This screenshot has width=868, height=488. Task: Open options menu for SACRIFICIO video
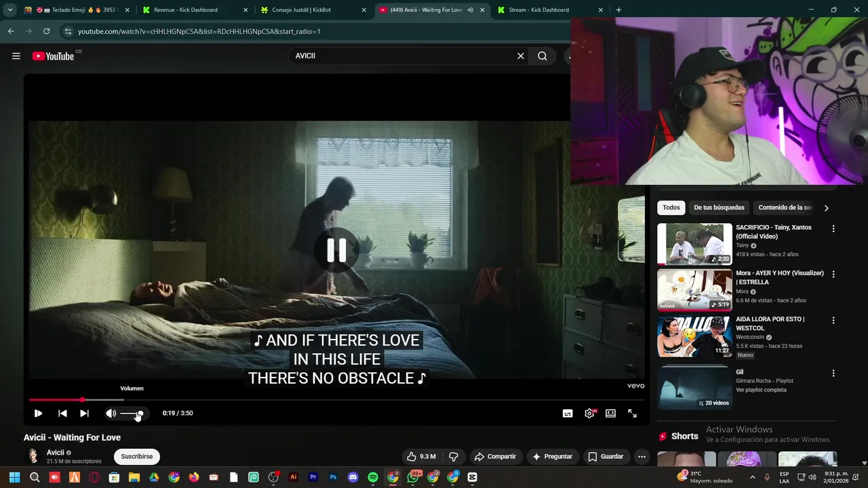tap(833, 229)
